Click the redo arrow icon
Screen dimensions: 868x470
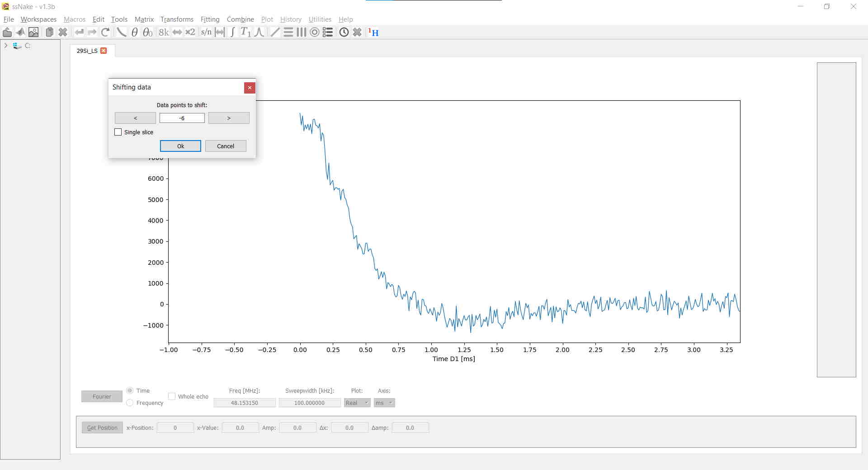point(92,32)
